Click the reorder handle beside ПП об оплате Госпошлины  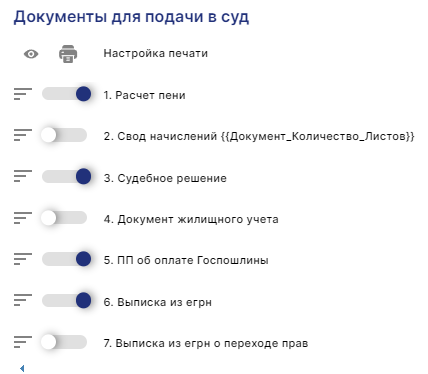click(x=23, y=259)
